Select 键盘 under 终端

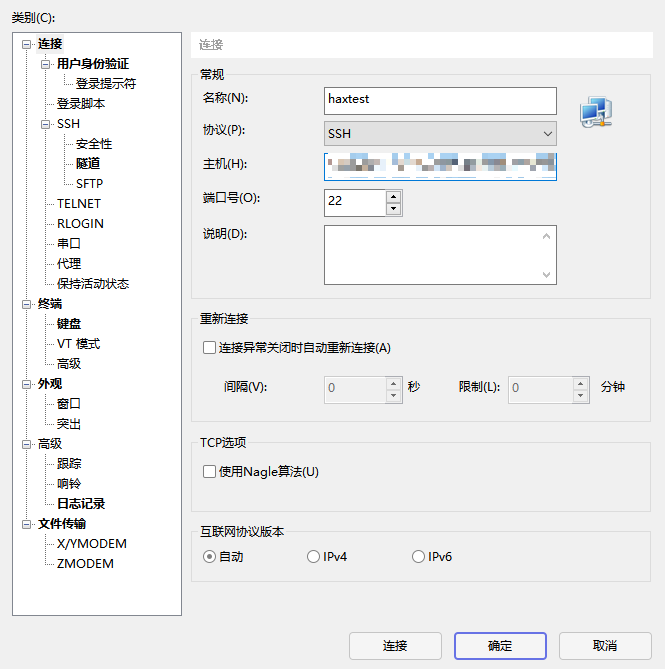point(69,324)
